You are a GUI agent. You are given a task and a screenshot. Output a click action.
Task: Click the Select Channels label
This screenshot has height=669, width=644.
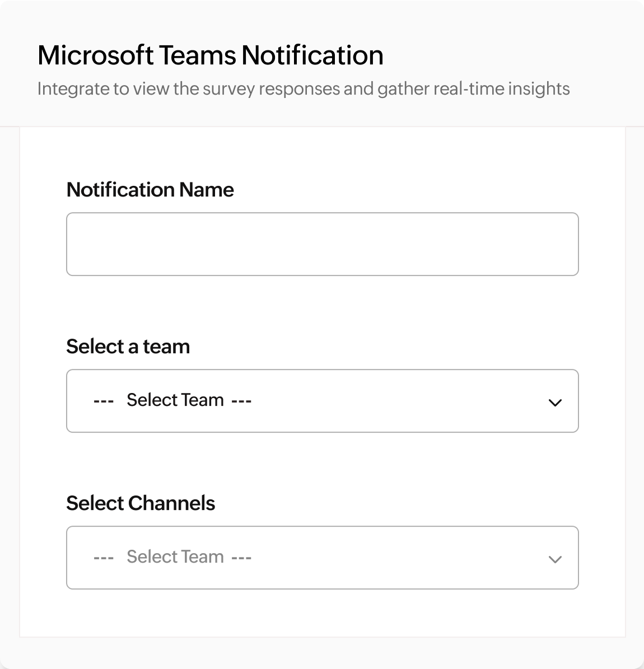141,503
